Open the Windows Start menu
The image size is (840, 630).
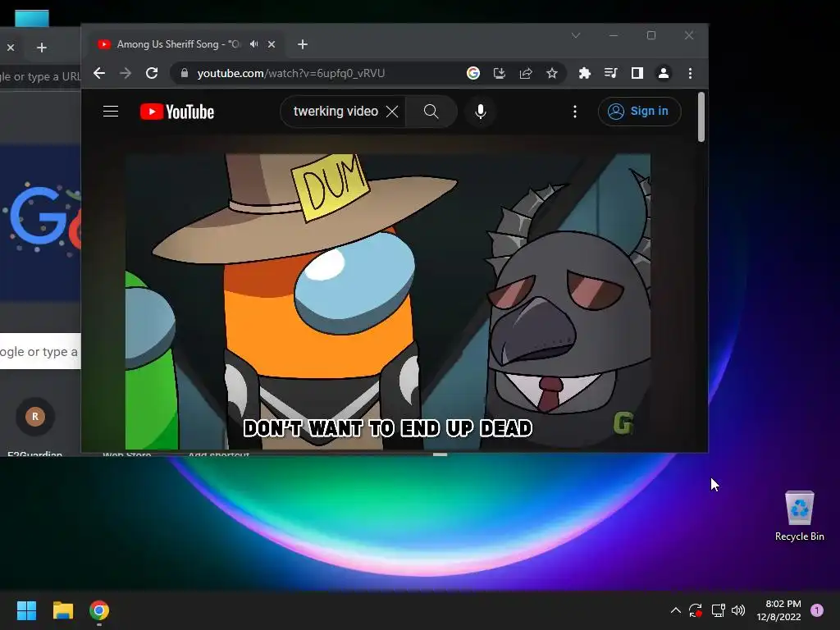coord(26,610)
